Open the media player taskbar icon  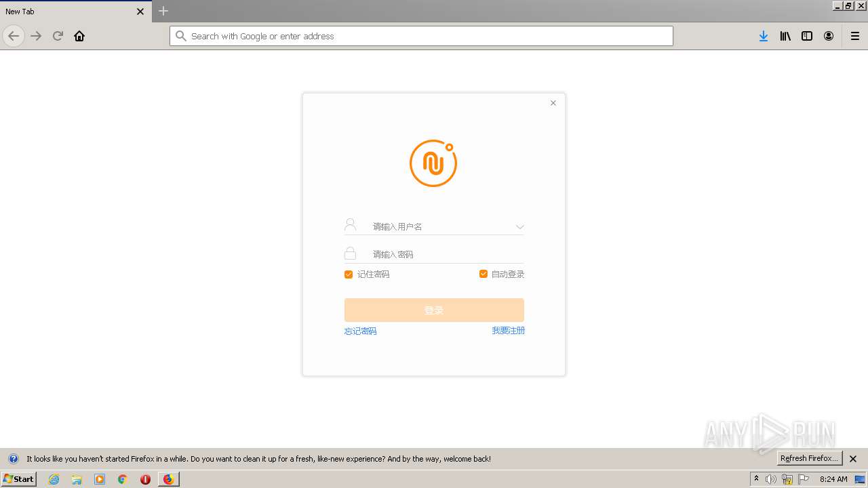pos(100,479)
